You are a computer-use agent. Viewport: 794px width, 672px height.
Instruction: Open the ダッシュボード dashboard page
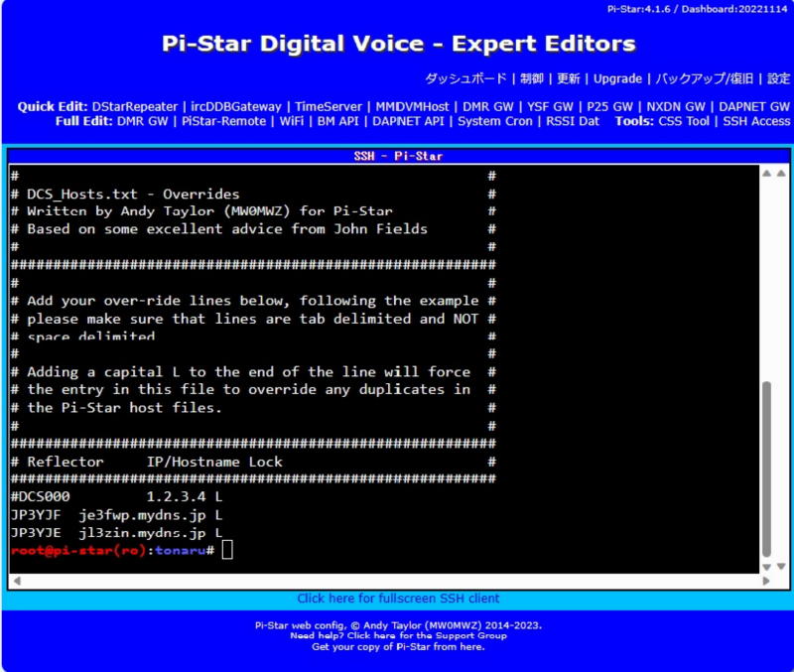pos(465,79)
